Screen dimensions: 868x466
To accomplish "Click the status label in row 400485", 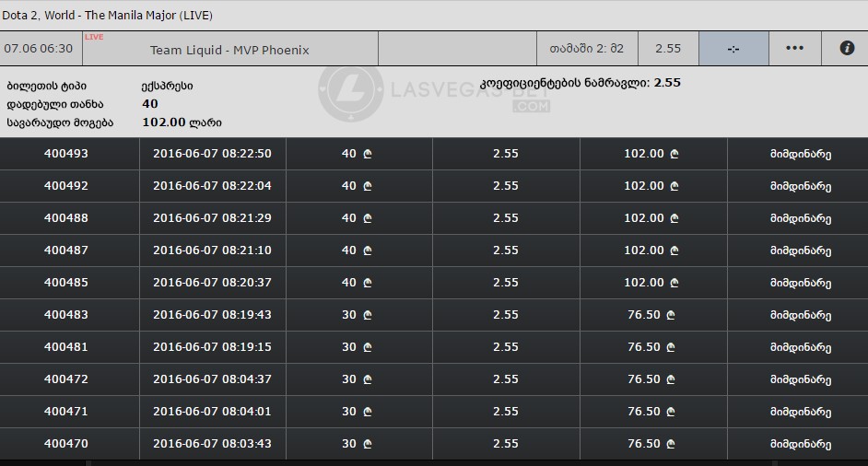I will [801, 283].
